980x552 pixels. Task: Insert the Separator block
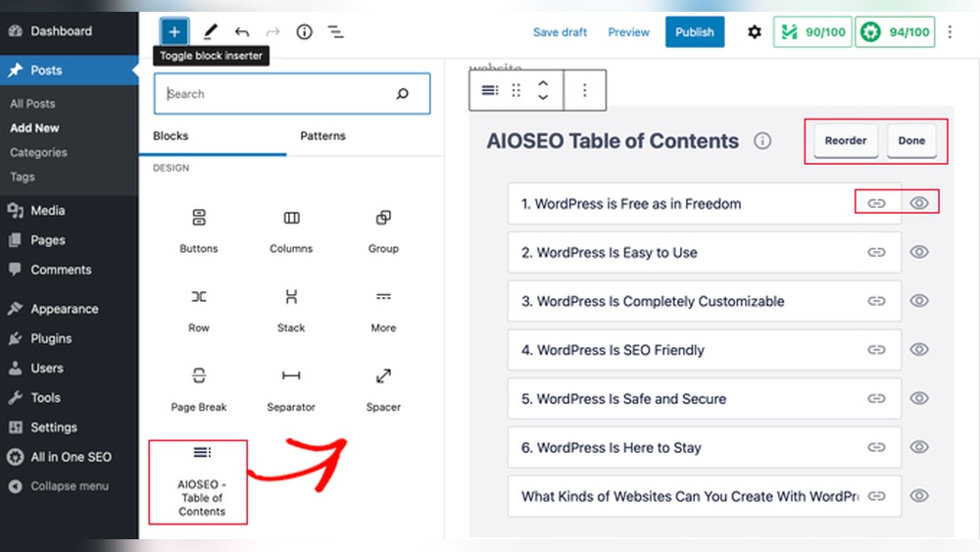pyautogui.click(x=291, y=389)
